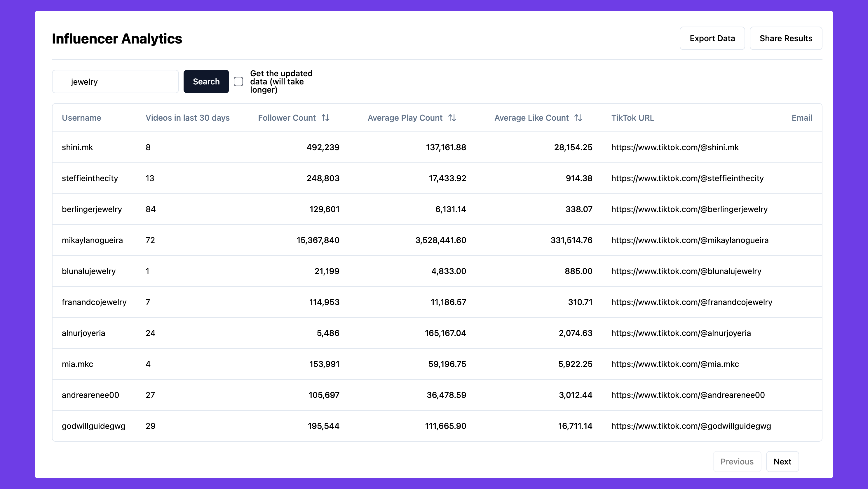The width and height of the screenshot is (868, 489).
Task: Click the Follower Count sort arrows icon
Action: click(x=325, y=118)
